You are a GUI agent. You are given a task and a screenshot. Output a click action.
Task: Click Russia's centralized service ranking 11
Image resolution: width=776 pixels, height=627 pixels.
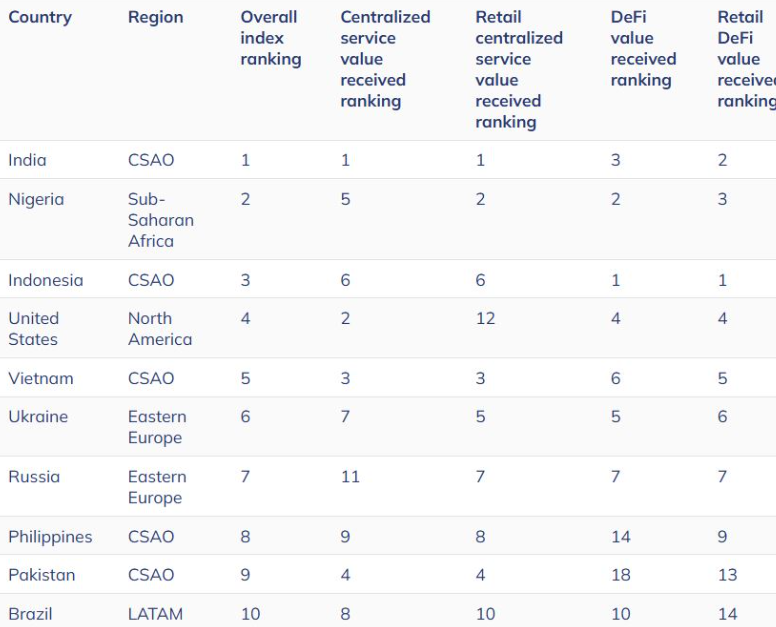(350, 477)
